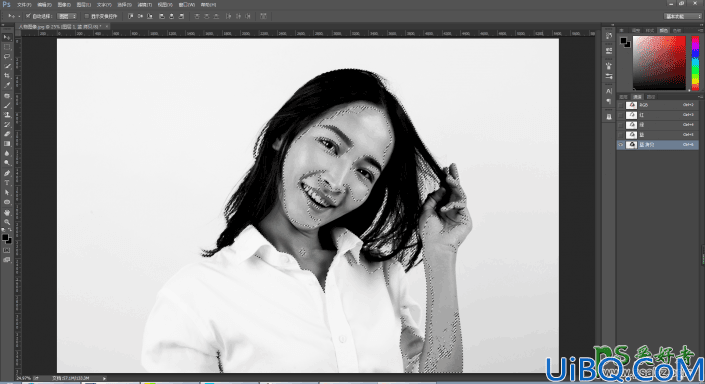Image resolution: width=705 pixels, height=384 pixels.
Task: Select the Rectangular Marquee tool
Action: click(7, 47)
